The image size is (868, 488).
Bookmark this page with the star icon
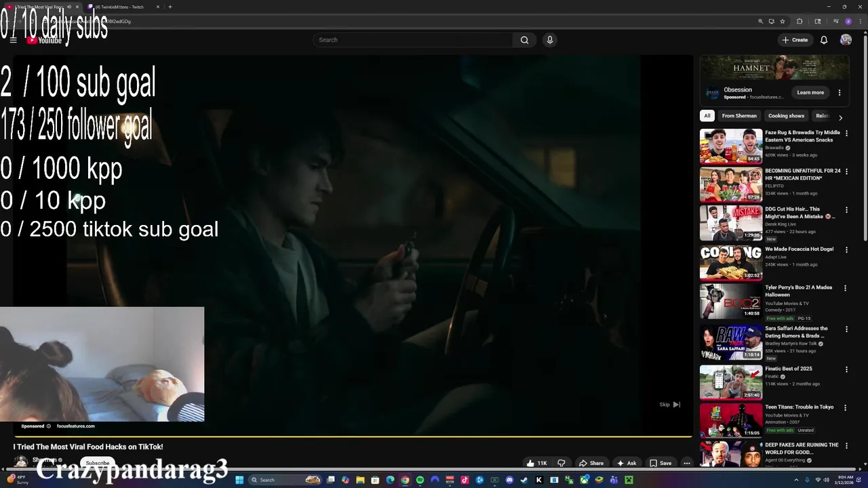coord(783,21)
